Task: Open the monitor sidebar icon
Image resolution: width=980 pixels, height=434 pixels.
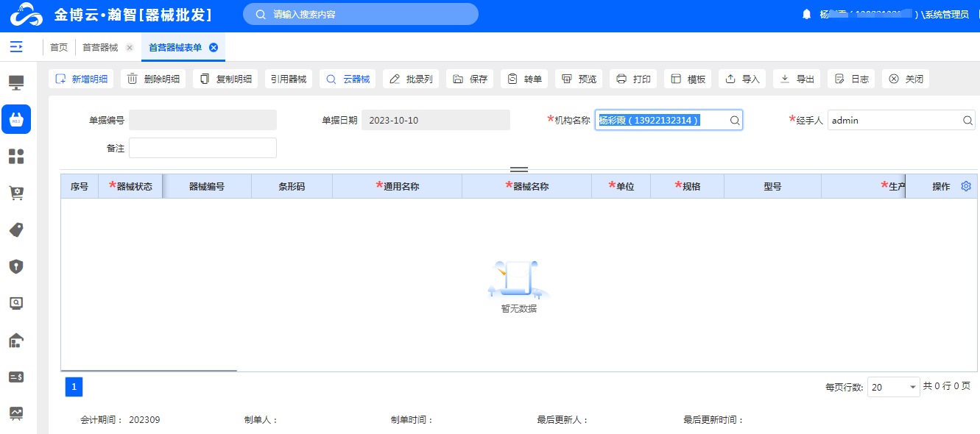Action: tap(16, 82)
